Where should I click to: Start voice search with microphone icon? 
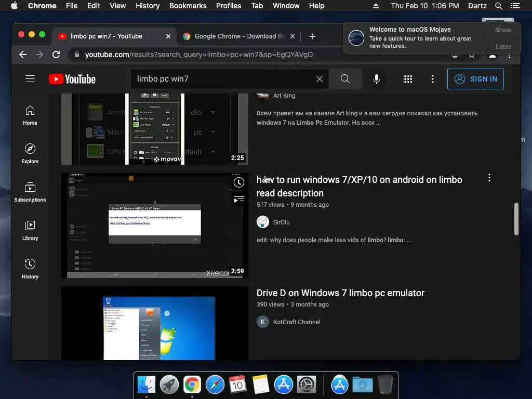tap(376, 79)
